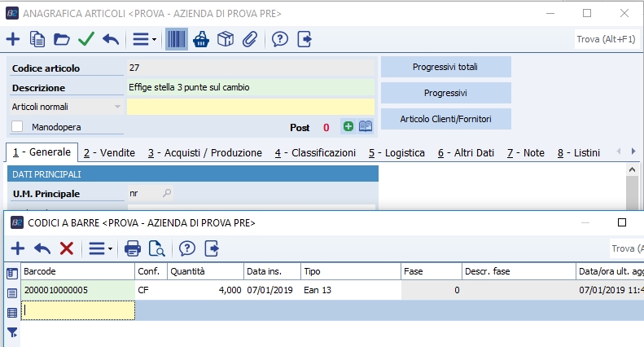Click the Descrizione field with Effige stella text
This screenshot has height=347, width=644.
251,87
